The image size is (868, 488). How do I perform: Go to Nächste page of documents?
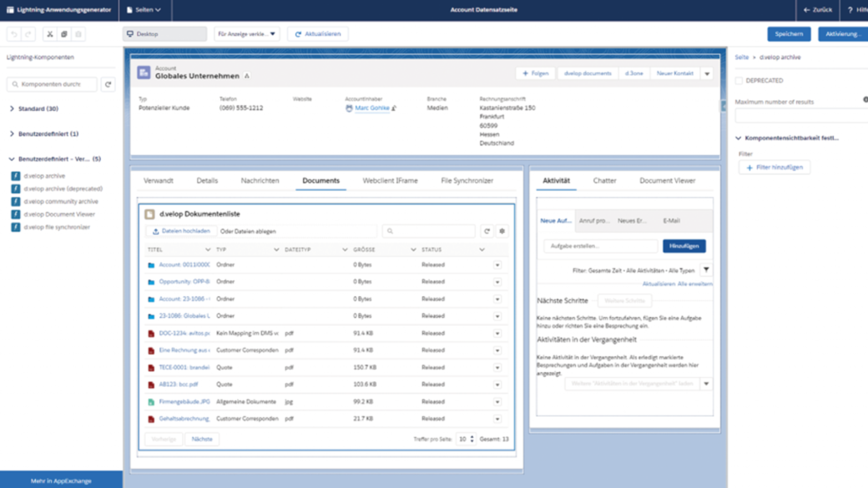pos(202,440)
